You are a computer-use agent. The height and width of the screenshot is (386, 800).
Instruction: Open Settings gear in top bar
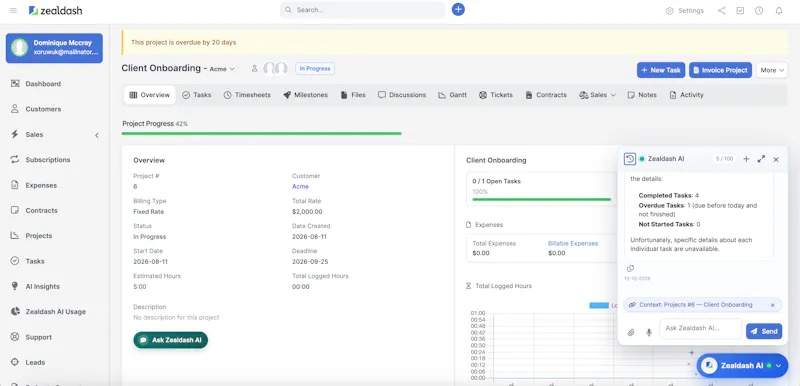[685, 11]
